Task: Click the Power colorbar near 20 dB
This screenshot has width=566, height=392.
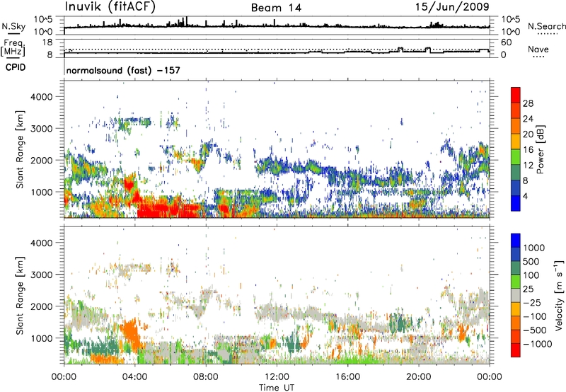Action: (516, 134)
